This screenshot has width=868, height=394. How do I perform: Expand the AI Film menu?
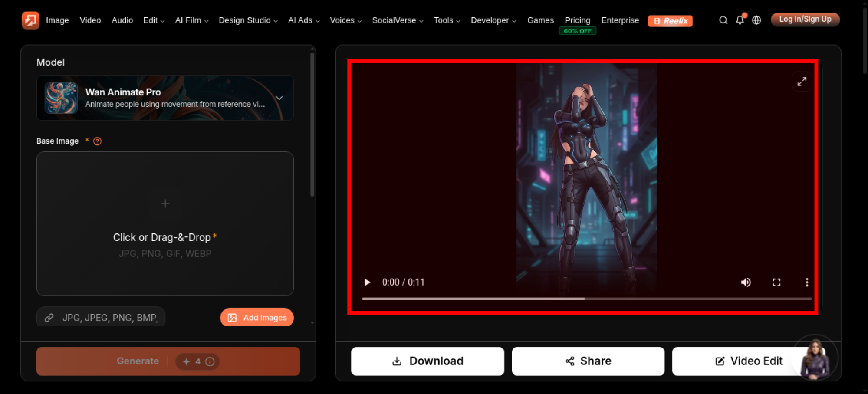point(192,20)
